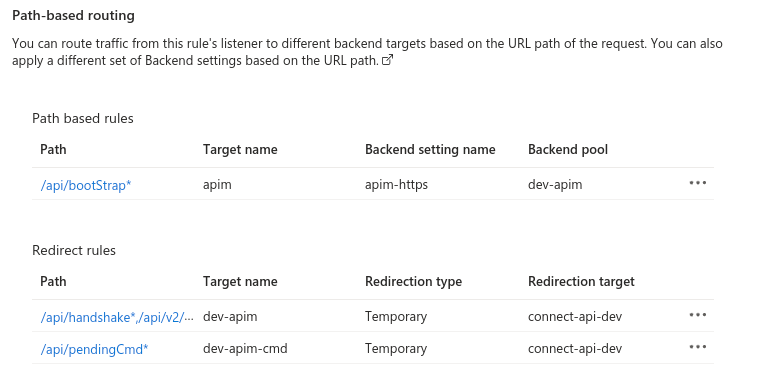Click the Path header in Redirect rules
The width and height of the screenshot is (766, 377).
[x=53, y=281]
